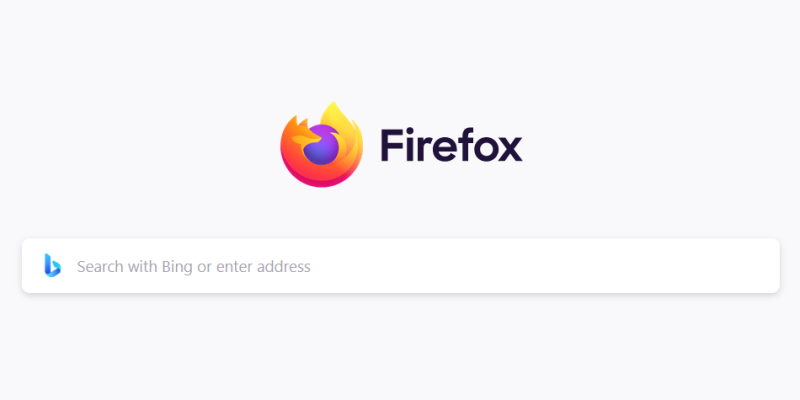Click the Bing search engine icon
Screen dimensions: 800x400
tap(53, 265)
